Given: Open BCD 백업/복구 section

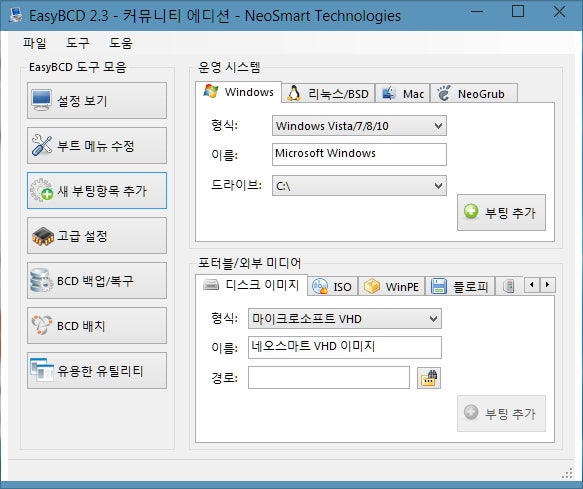Looking at the screenshot, I should 97,280.
